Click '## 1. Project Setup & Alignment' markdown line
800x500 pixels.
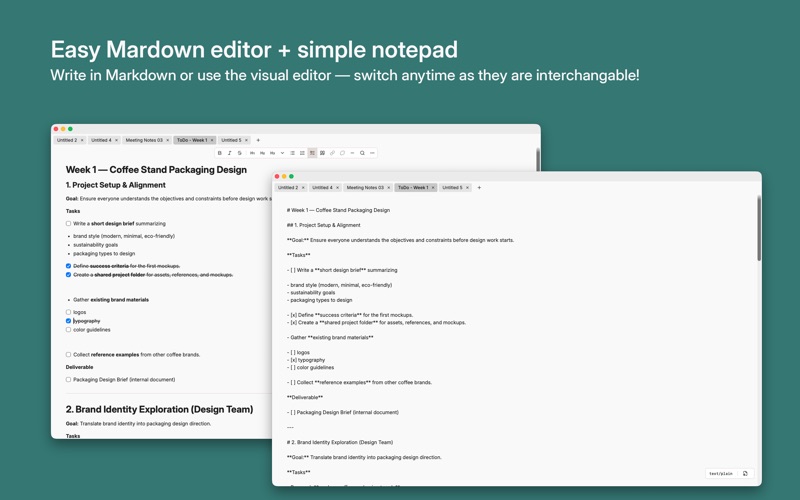[x=323, y=225]
